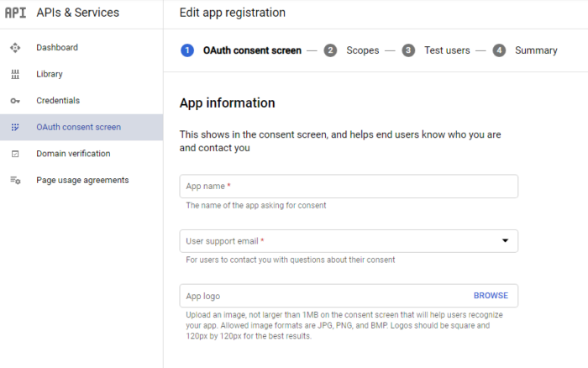Select the Summary step label
The width and height of the screenshot is (588, 368).
(x=536, y=50)
